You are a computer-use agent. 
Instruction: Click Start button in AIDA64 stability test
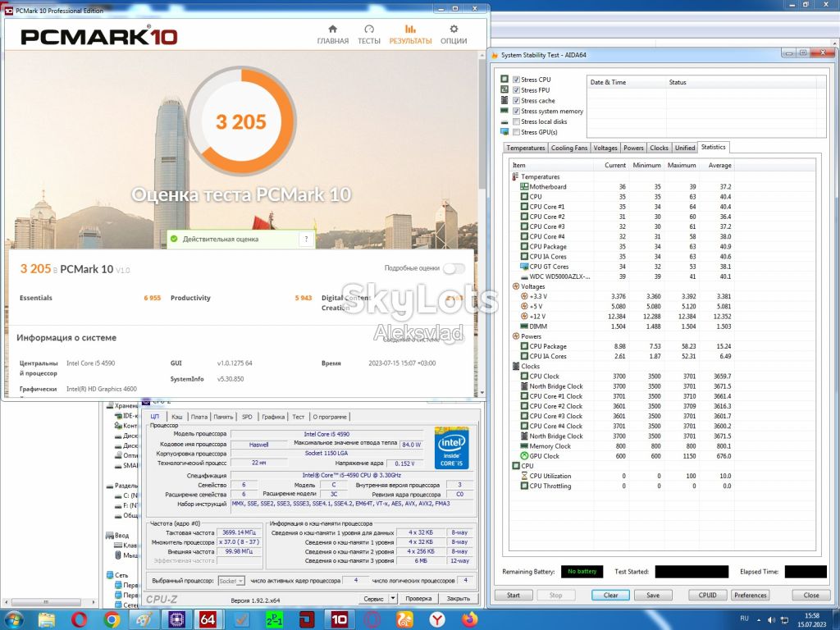pos(514,596)
